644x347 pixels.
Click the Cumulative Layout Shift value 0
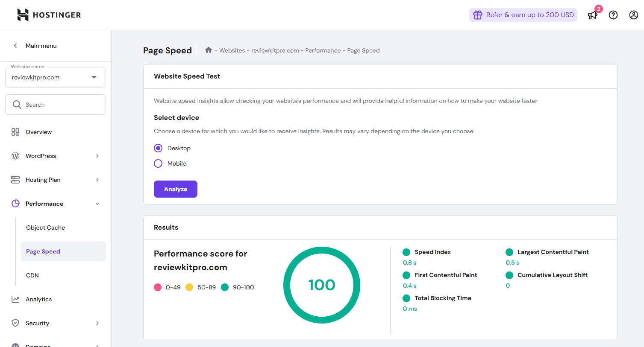pyautogui.click(x=508, y=286)
